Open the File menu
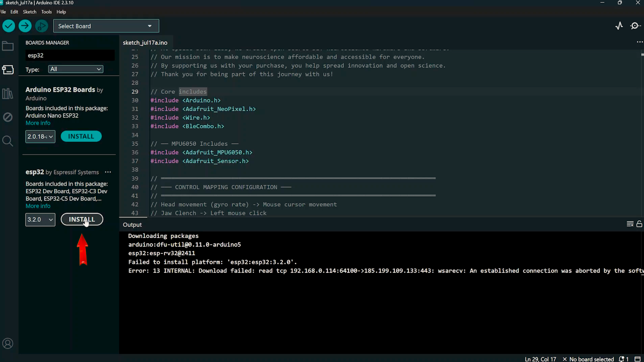This screenshot has width=644, height=362. (3, 12)
